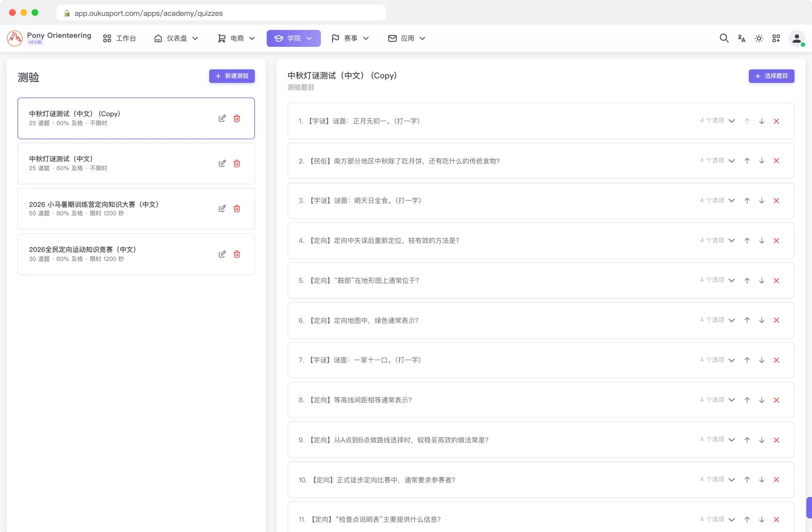Click edit icon for 2026 小马暑期训练营 quiz
The height and width of the screenshot is (532, 812).
[222, 208]
